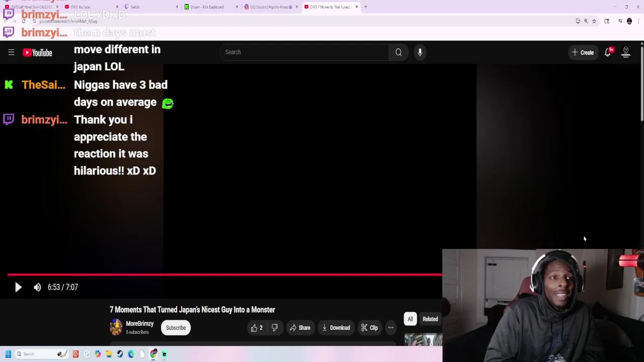Switch to the Twitch browser tab

[x=150, y=7]
